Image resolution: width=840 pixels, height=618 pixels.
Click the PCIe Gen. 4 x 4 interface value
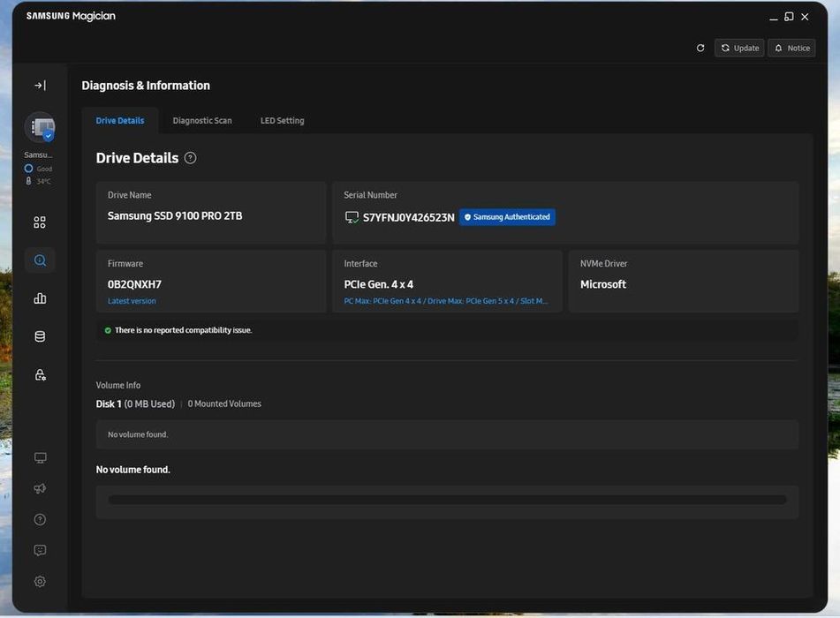(x=379, y=284)
